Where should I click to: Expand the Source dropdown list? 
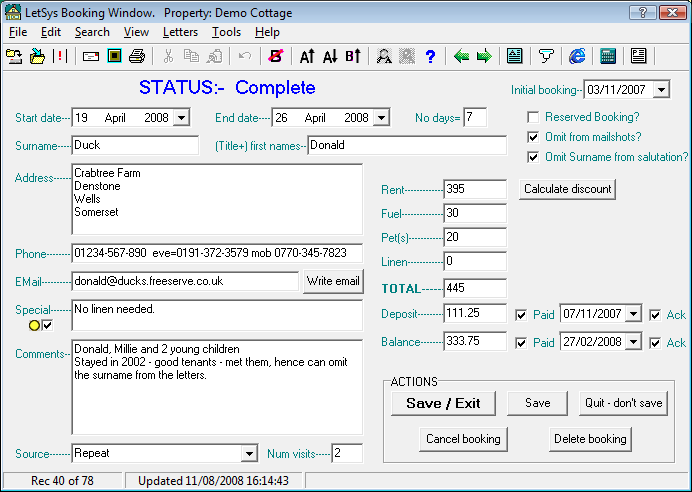249,454
